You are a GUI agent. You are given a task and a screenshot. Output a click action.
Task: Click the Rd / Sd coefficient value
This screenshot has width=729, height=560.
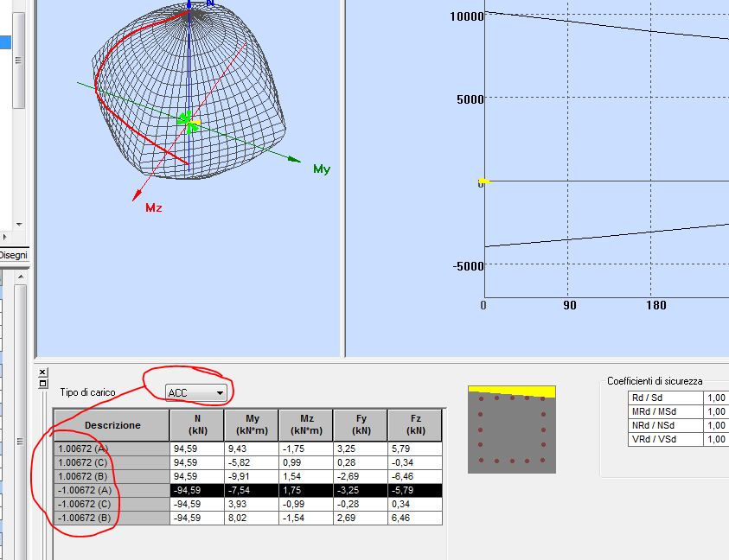tap(714, 398)
